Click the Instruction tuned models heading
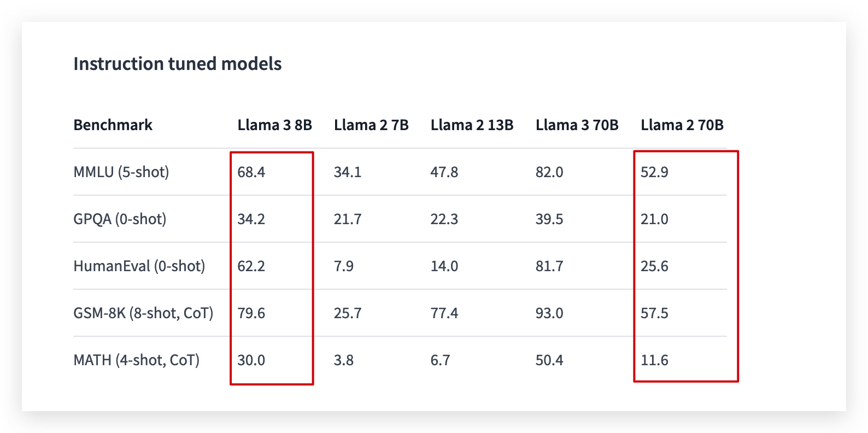Screen dimensions: 868x433 click(x=178, y=64)
